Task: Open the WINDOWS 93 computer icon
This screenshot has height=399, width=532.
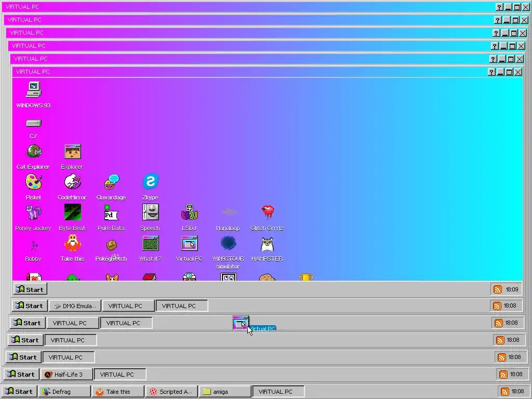Action: click(34, 89)
